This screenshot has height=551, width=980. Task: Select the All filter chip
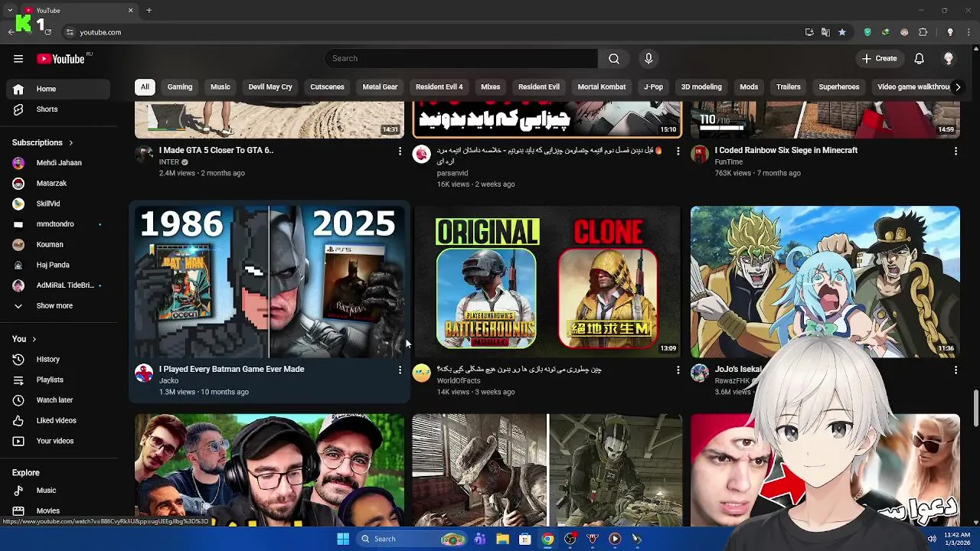click(145, 87)
